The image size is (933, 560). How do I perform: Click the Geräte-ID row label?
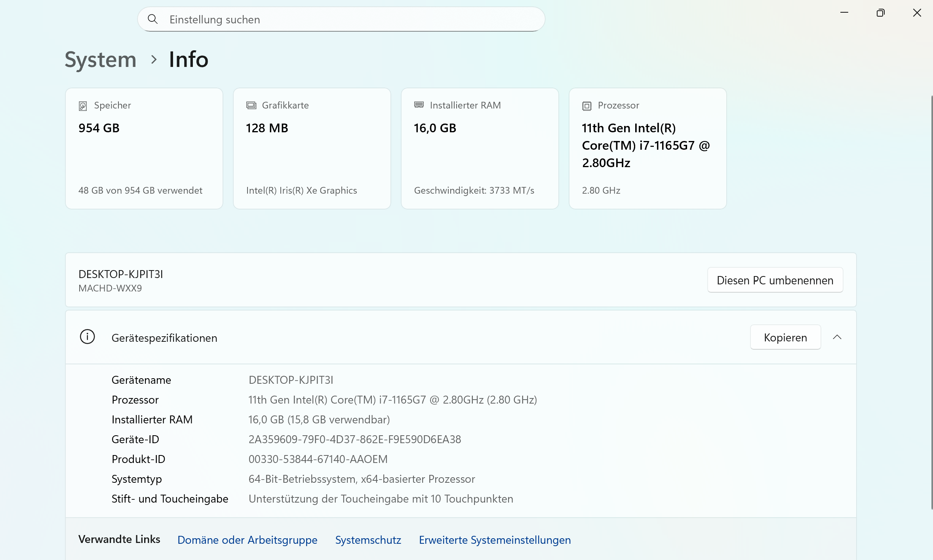tap(135, 439)
